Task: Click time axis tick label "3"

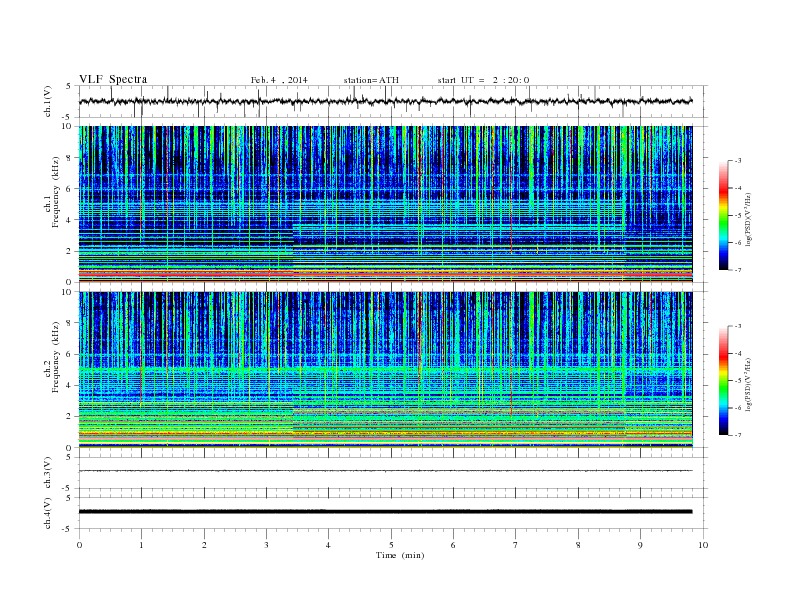Action: coord(266,545)
